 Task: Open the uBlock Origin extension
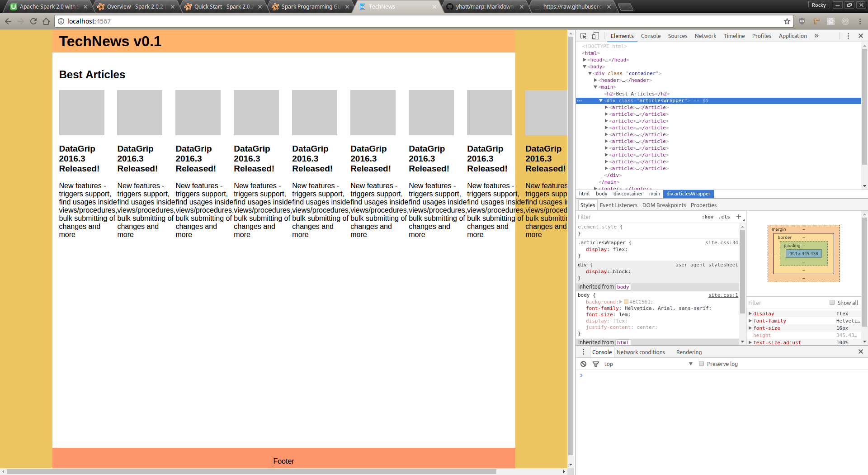tap(802, 21)
